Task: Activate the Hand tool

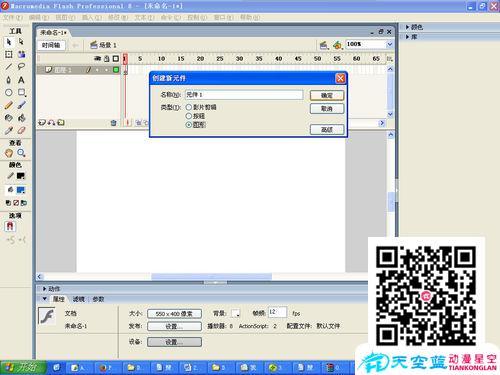Action: (x=9, y=153)
